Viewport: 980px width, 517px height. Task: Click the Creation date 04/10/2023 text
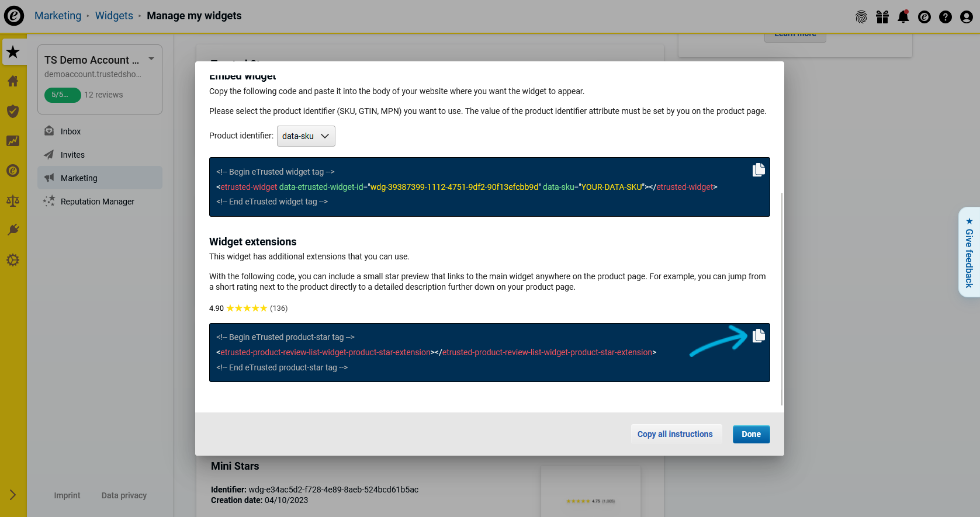[x=259, y=500]
